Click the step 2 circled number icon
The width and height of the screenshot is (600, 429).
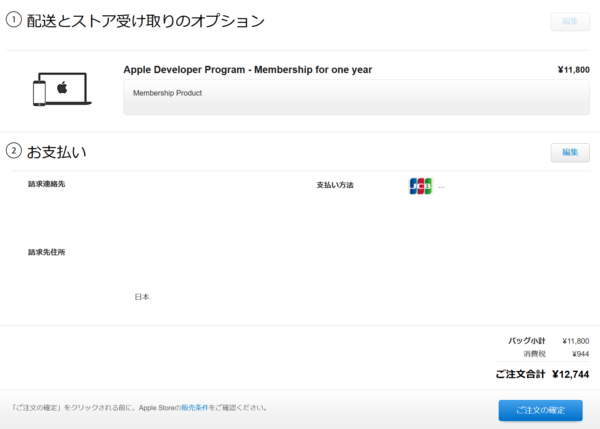point(14,151)
